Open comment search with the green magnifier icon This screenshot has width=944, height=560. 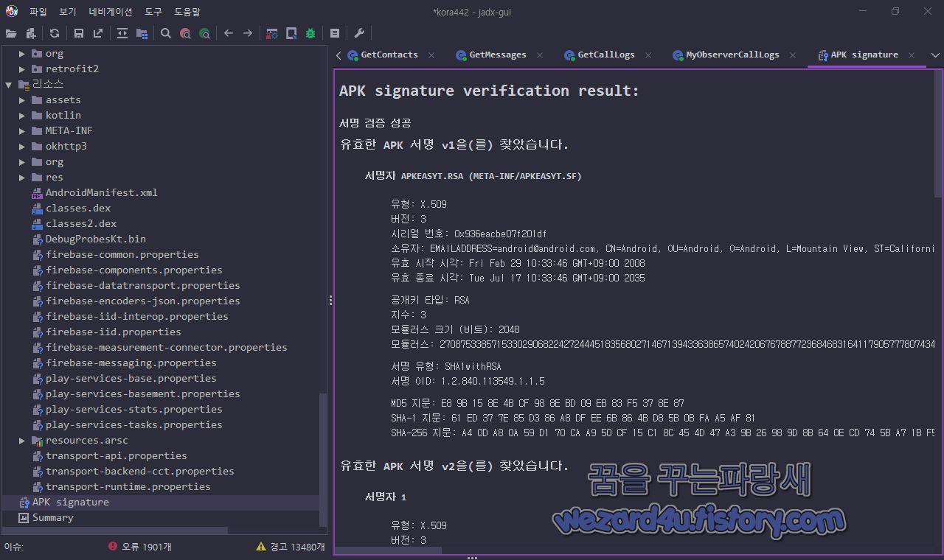(204, 33)
